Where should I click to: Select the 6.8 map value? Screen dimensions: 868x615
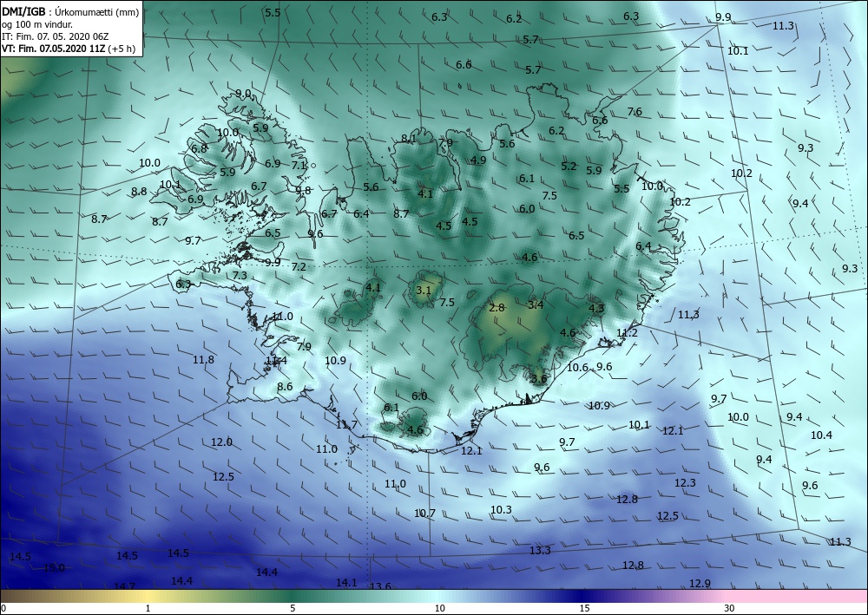pos(199,148)
